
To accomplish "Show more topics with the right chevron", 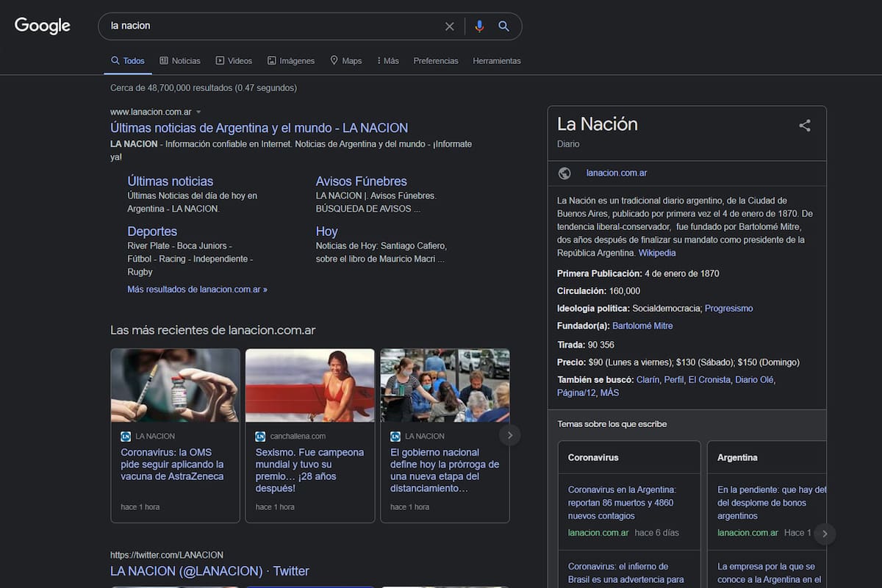I will [824, 534].
